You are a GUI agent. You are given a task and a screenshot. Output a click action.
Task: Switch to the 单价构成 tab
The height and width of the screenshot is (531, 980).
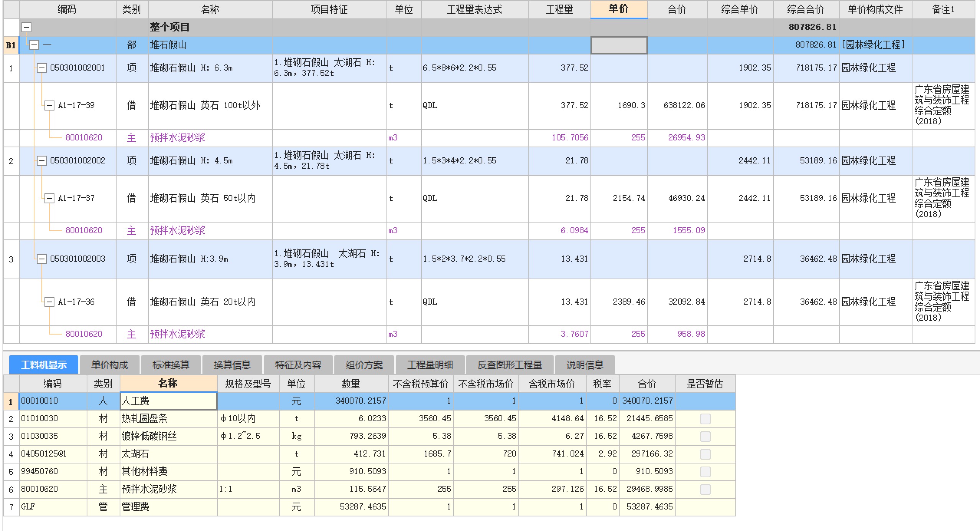pyautogui.click(x=110, y=365)
